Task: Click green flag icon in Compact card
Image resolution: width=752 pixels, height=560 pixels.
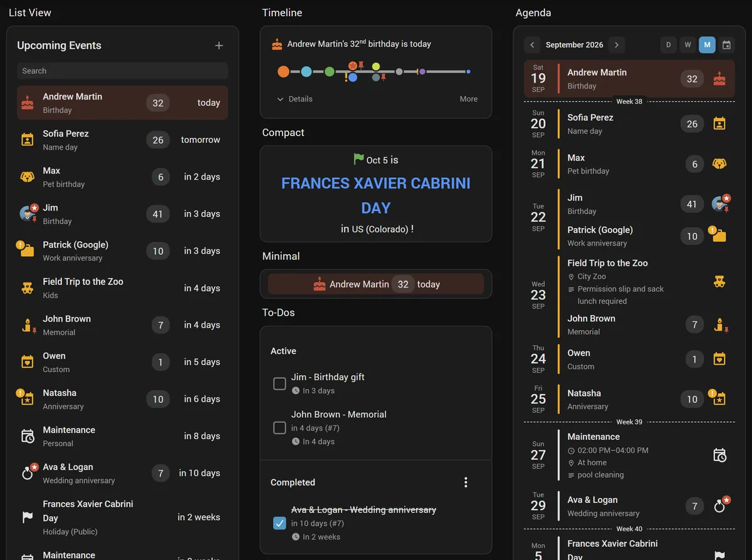Action: coord(358,160)
